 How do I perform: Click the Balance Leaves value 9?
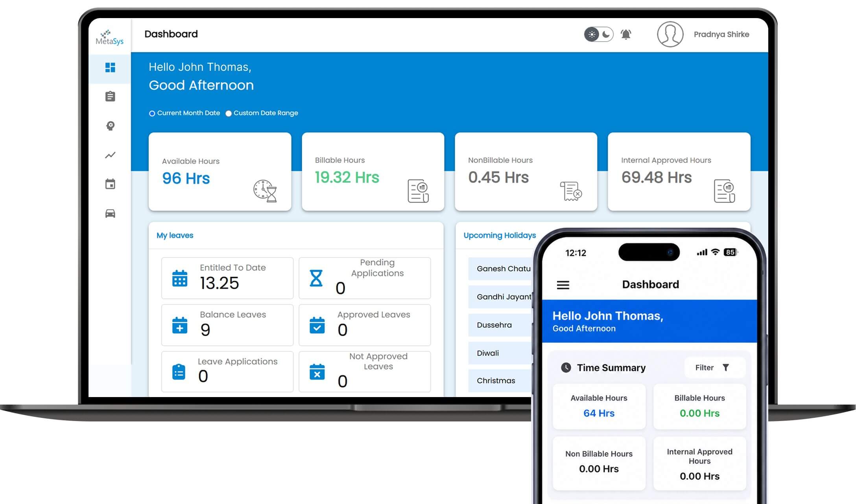point(205,330)
